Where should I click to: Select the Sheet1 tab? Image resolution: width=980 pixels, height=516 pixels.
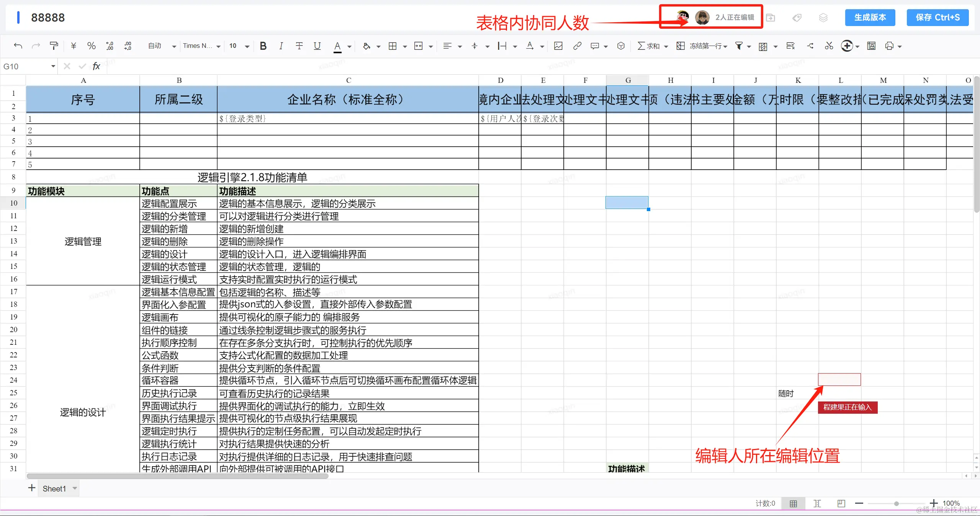point(54,488)
